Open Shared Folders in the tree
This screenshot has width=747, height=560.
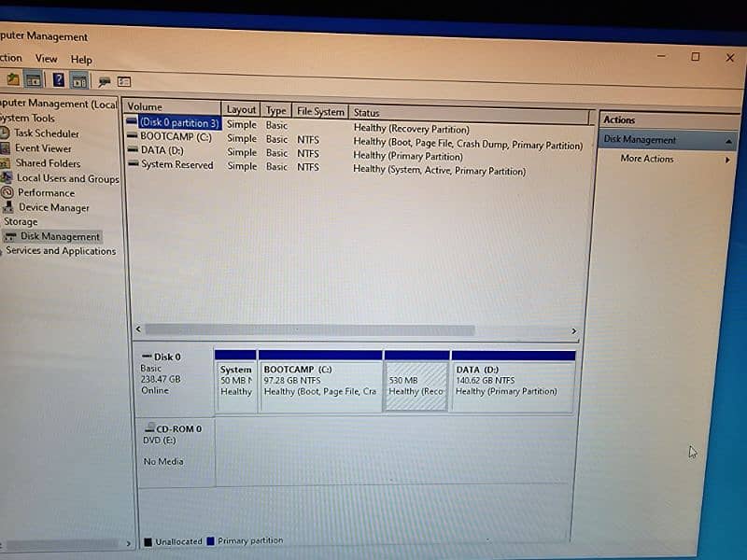(48, 163)
